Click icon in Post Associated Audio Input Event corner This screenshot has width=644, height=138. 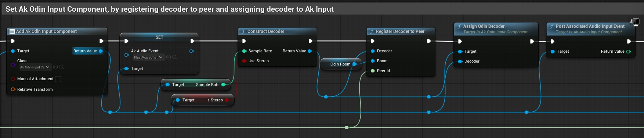point(635,22)
